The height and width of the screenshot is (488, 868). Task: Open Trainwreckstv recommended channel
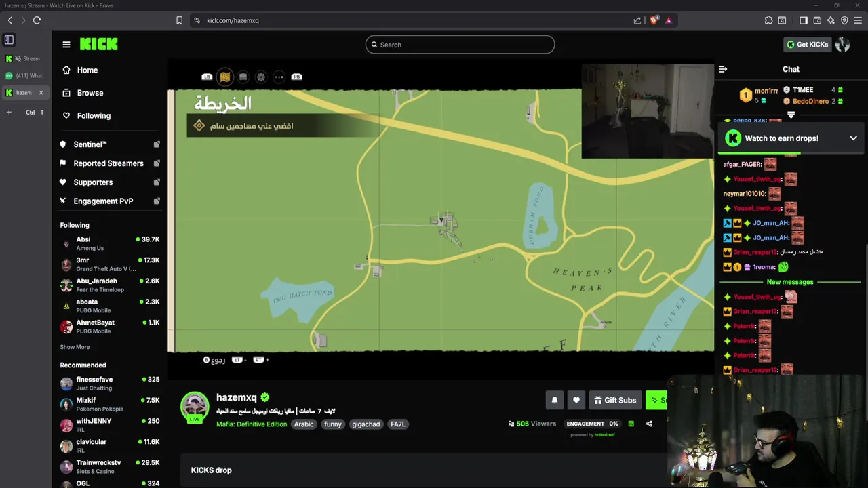[110, 467]
